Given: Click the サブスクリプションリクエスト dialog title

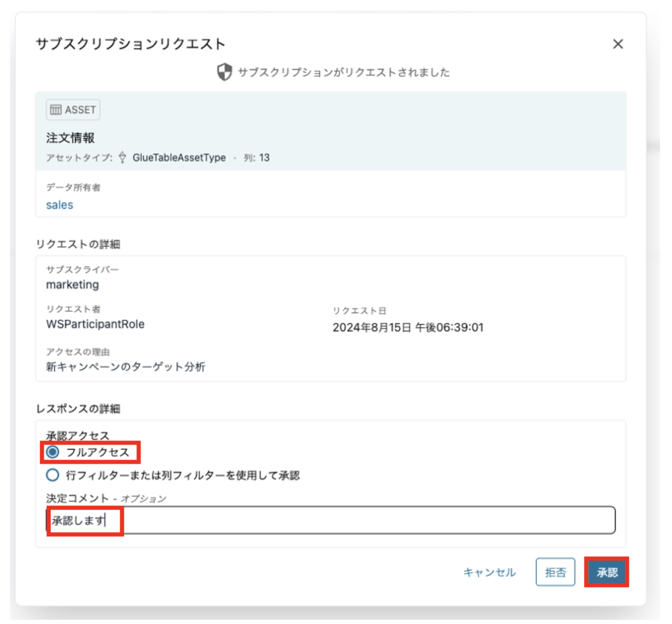Looking at the screenshot, I should coord(130,44).
